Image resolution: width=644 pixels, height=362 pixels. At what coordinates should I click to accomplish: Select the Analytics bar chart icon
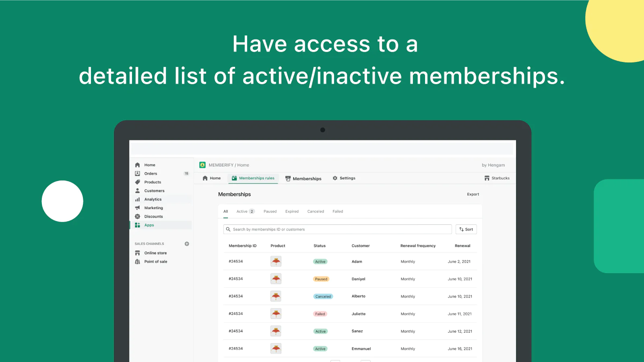click(x=137, y=200)
